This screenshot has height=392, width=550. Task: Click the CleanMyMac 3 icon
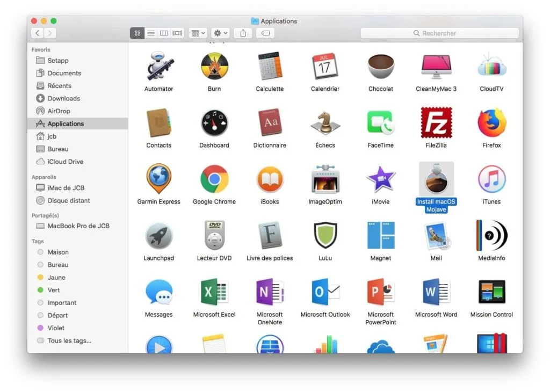point(436,66)
